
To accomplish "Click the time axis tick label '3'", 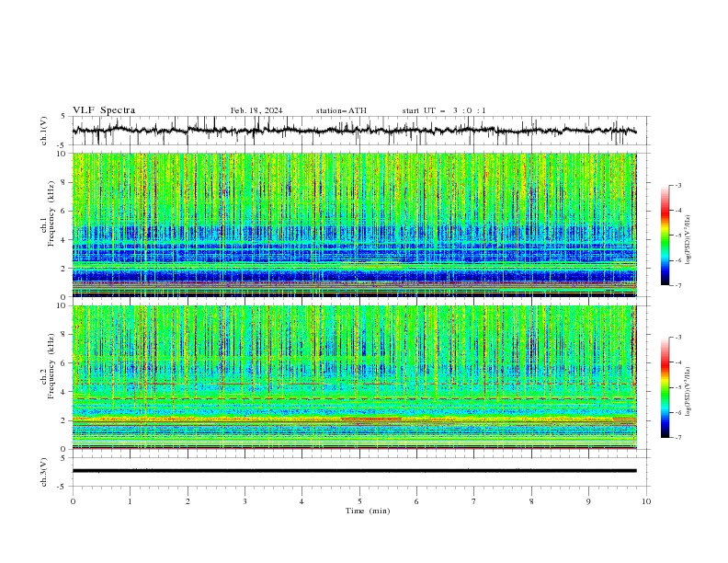I will click(245, 501).
